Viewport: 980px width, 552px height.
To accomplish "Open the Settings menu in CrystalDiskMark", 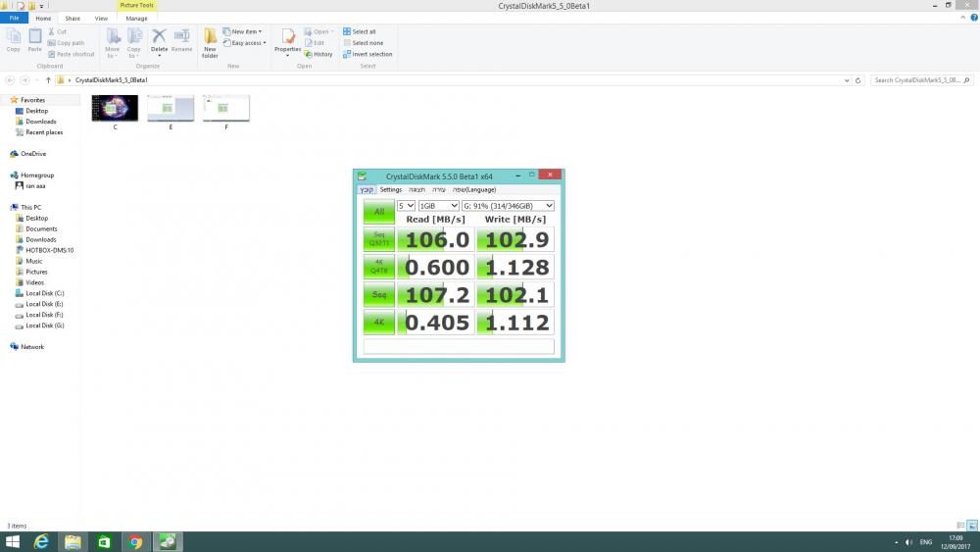I will coord(391,189).
